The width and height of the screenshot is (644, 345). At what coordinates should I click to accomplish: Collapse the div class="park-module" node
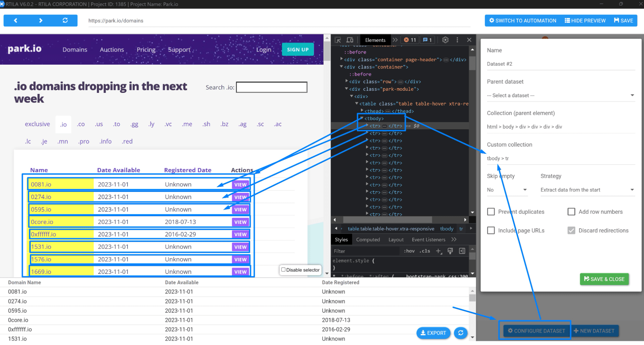347,89
